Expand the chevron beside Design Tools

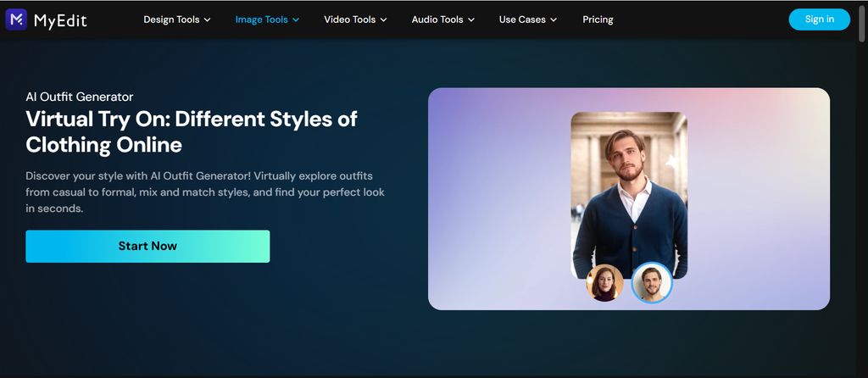point(208,19)
